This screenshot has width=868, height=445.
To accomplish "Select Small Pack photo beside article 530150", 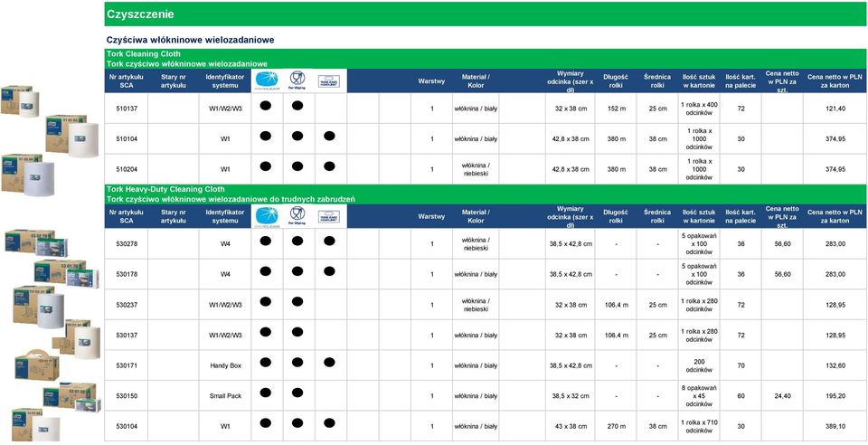I will 72,397.
